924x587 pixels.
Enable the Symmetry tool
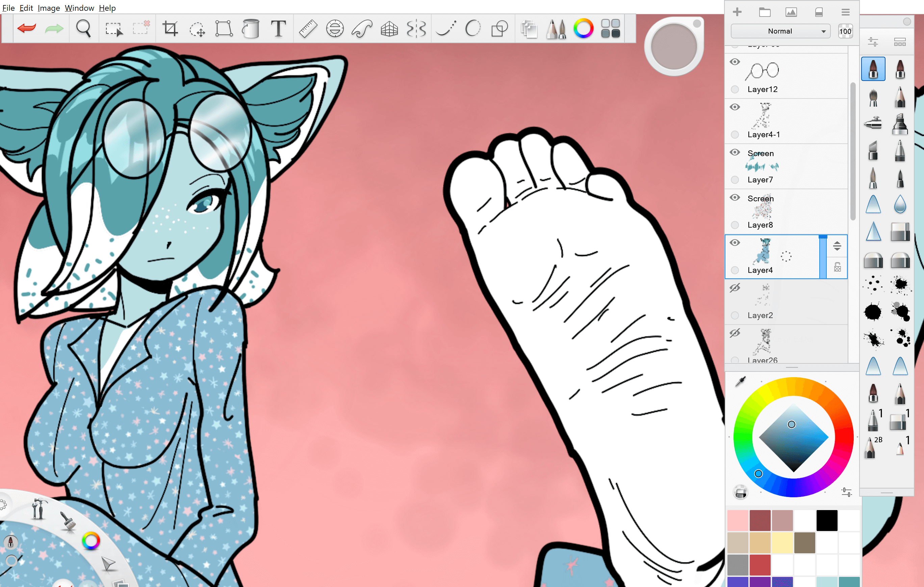tap(416, 29)
